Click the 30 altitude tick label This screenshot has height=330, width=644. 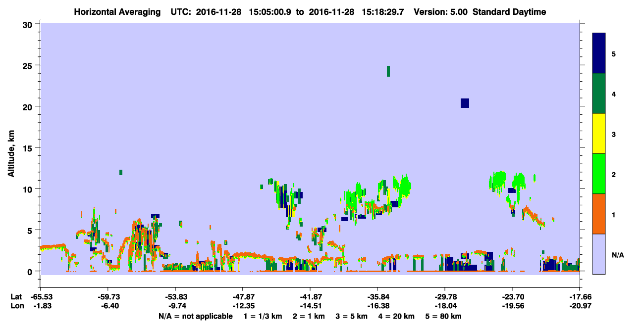tap(29, 24)
